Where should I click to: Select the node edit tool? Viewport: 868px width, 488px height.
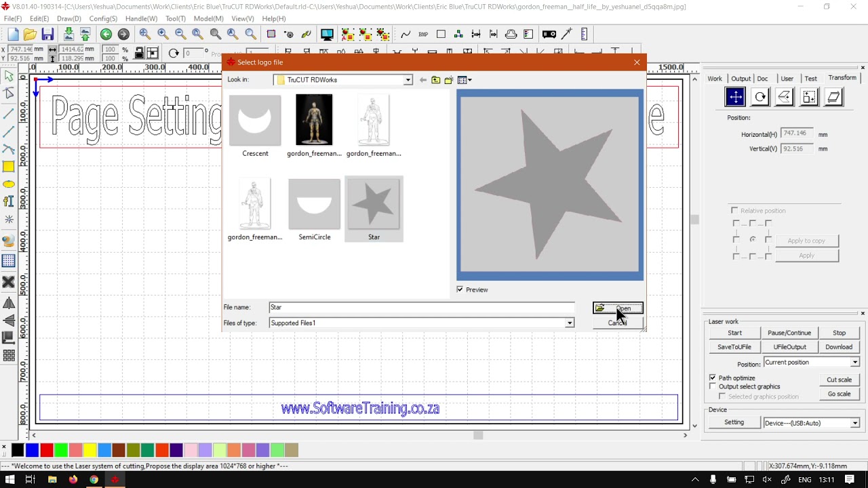point(9,94)
